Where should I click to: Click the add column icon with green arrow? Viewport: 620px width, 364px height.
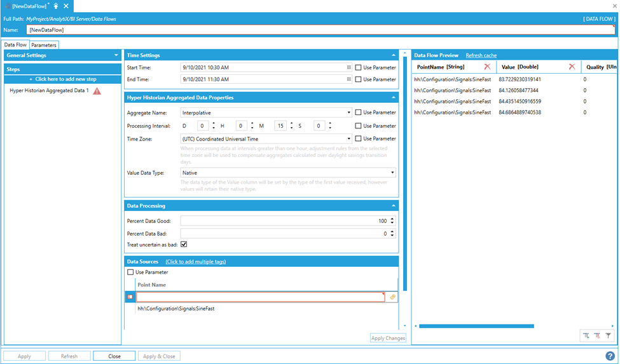click(586, 335)
